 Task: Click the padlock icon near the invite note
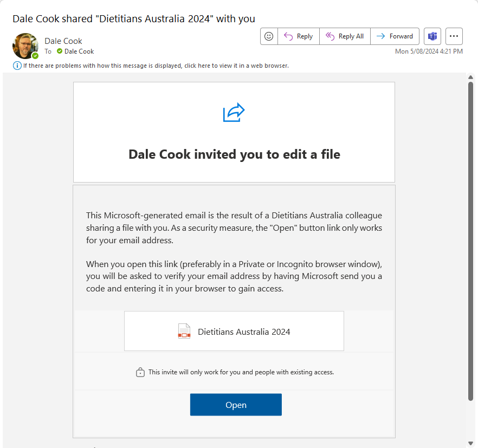[140, 372]
